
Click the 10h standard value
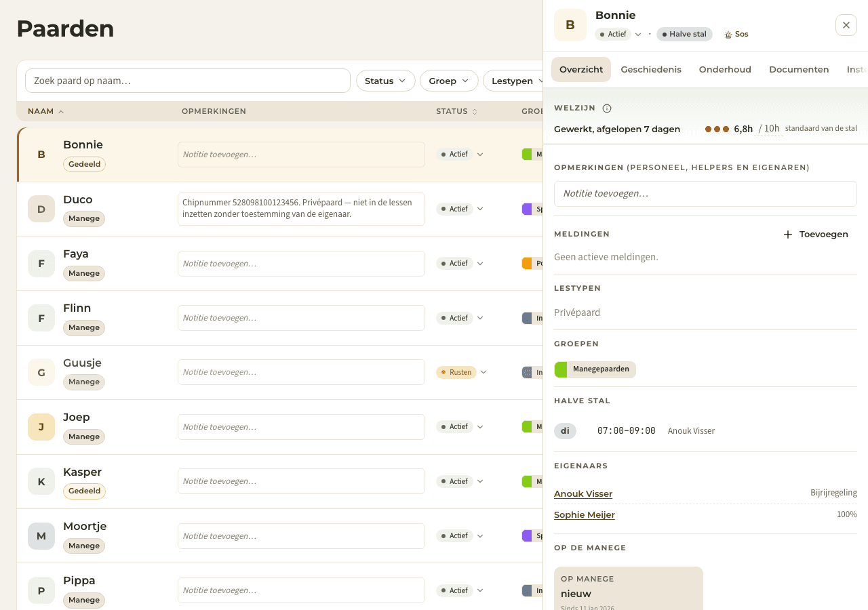point(768,129)
